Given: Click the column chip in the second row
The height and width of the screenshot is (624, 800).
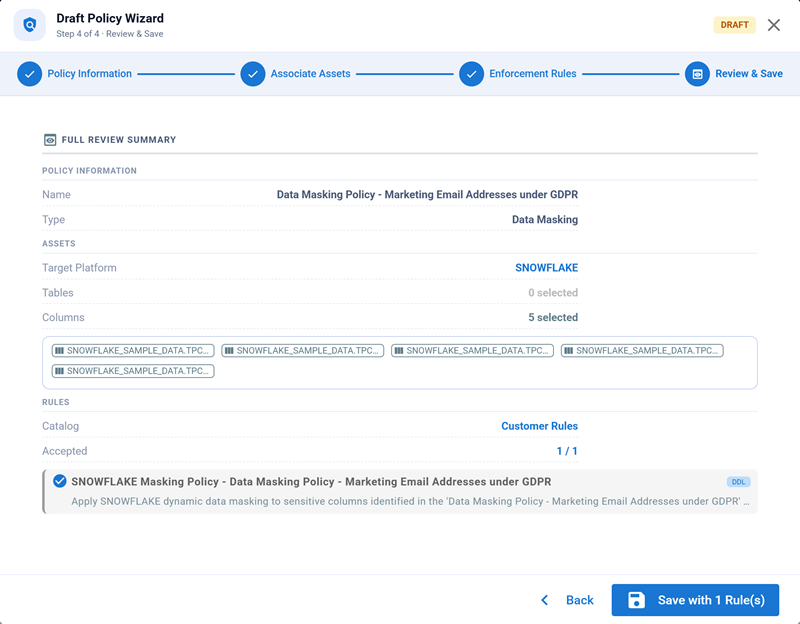Looking at the screenshot, I should pyautogui.click(x=133, y=371).
